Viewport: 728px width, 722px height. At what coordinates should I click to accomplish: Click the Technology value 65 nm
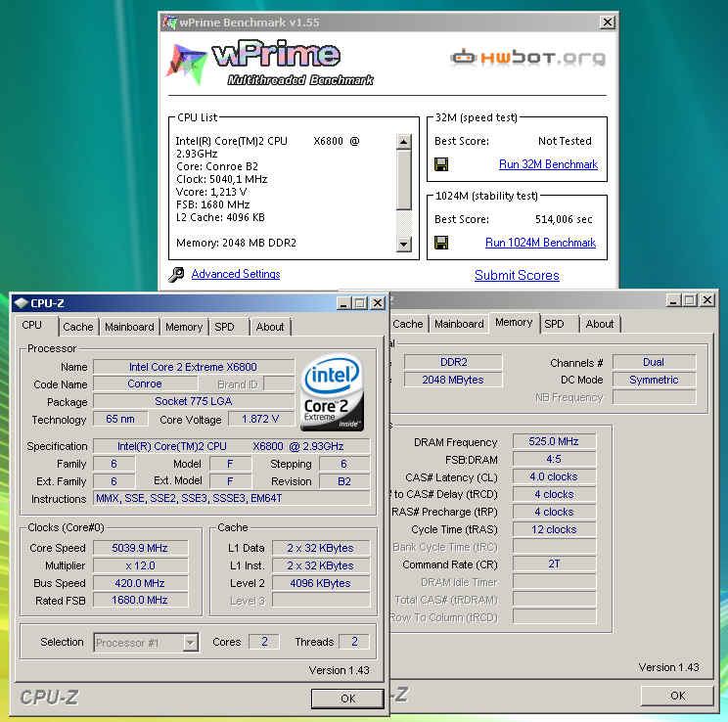tap(120, 419)
